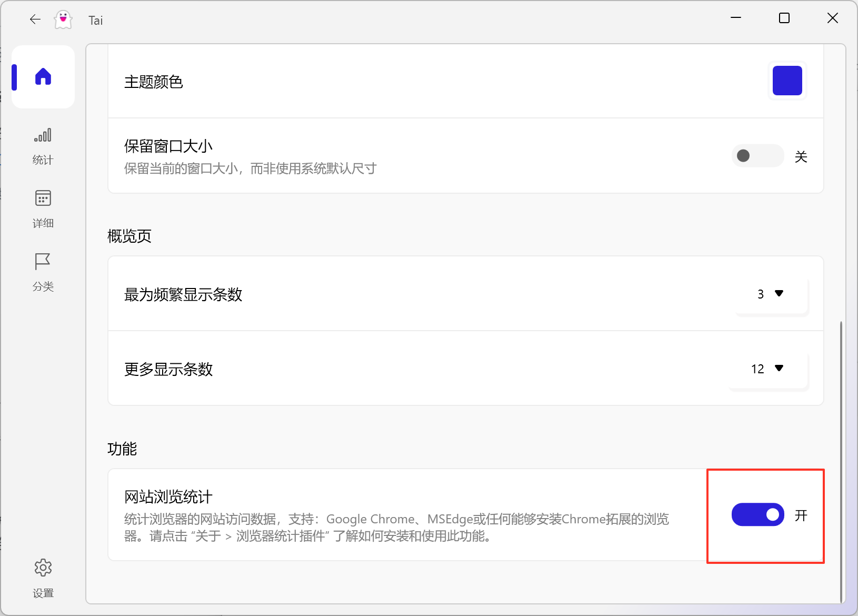Screen dimensions: 858x616
Task: Expand the 更多显示条数 dropdown showing 12
Action: (768, 369)
